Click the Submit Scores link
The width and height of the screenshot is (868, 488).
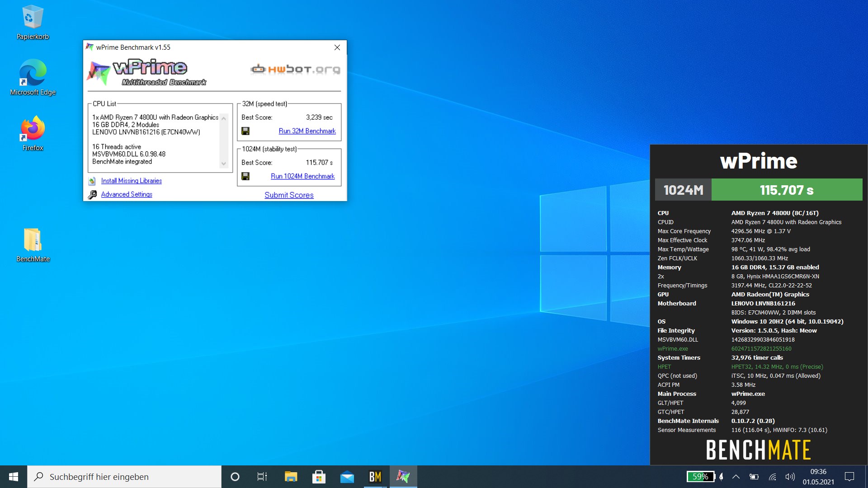tap(289, 195)
